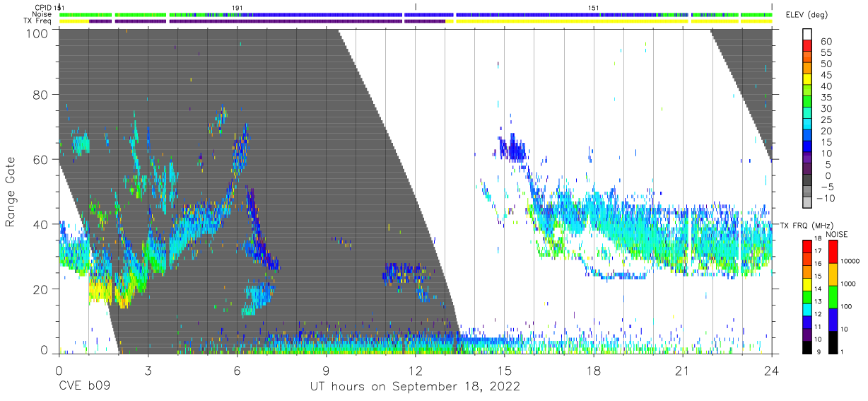Image resolution: width=868 pixels, height=401 pixels.
Task: Click the orange 1000–10000 NOISE colorbar segment
Action: click(x=833, y=273)
